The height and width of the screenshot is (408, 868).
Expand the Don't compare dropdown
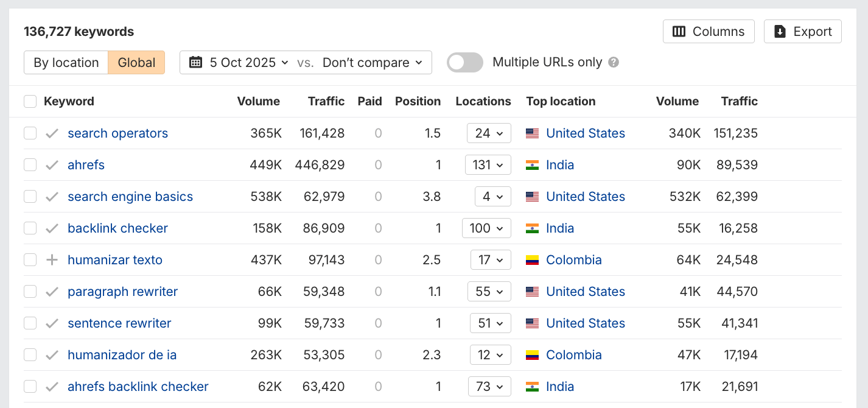point(372,62)
